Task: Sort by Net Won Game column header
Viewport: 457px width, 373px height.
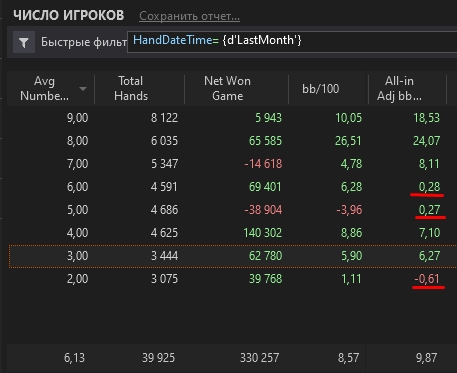Action: point(227,88)
